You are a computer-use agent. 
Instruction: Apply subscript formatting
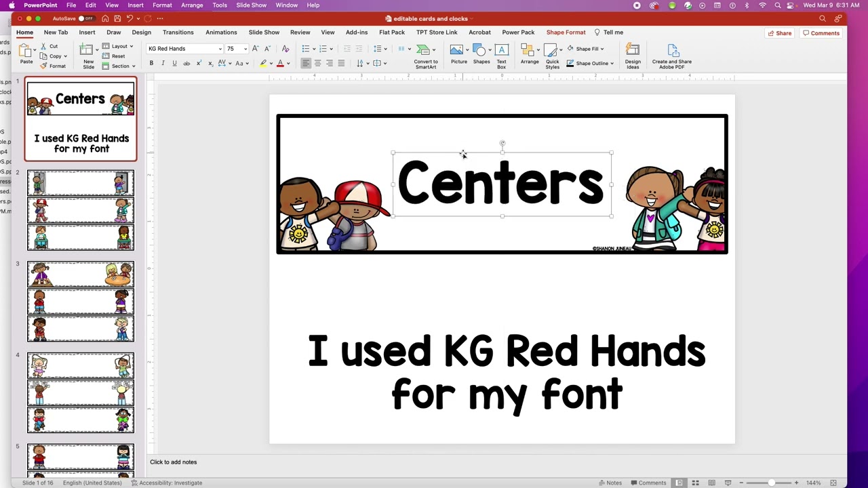pyautogui.click(x=210, y=63)
